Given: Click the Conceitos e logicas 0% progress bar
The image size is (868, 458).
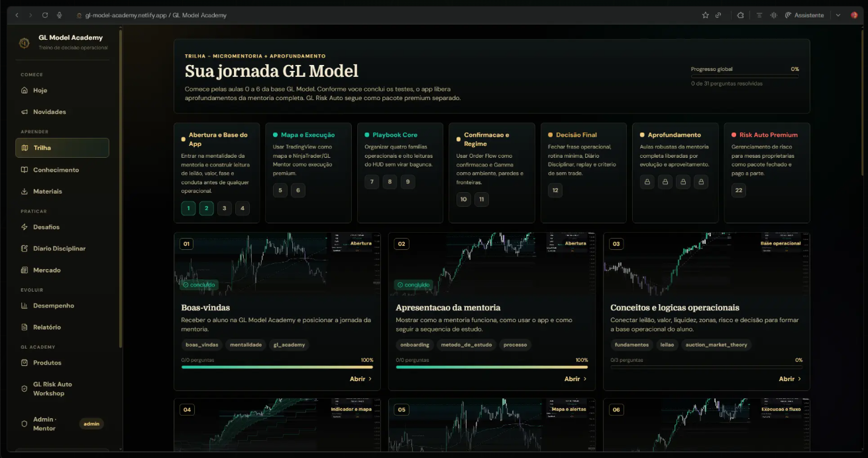Looking at the screenshot, I should click(706, 367).
